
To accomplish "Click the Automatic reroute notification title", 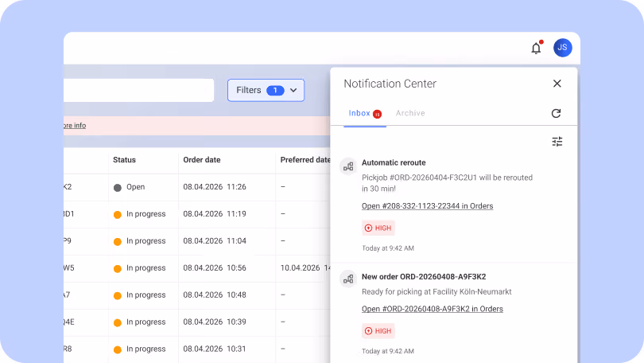I will (394, 163).
